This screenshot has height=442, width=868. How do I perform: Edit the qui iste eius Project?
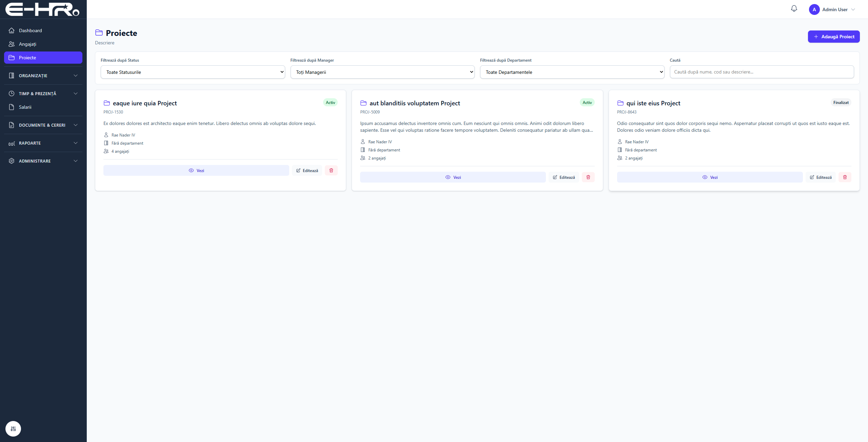pos(821,177)
